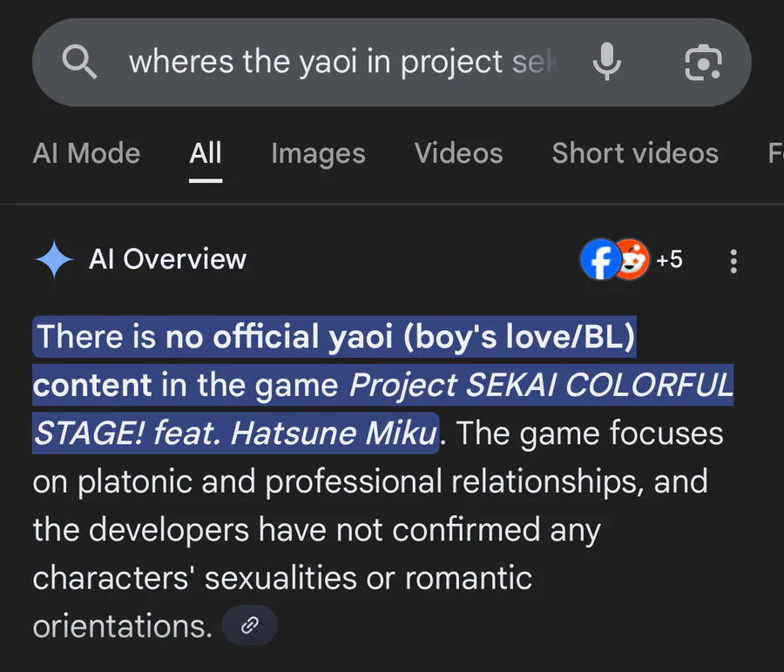Open the Videos tab
The width and height of the screenshot is (784, 672).
pyautogui.click(x=458, y=153)
